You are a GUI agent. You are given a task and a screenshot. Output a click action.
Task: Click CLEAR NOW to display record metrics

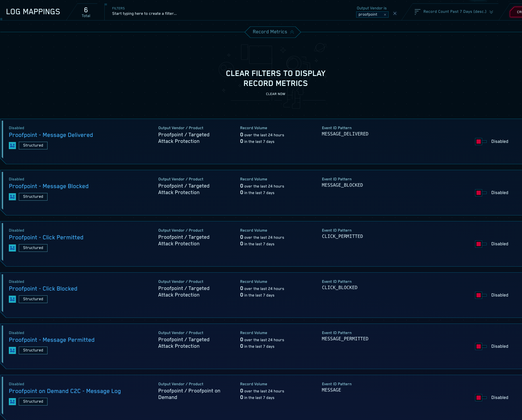275,94
